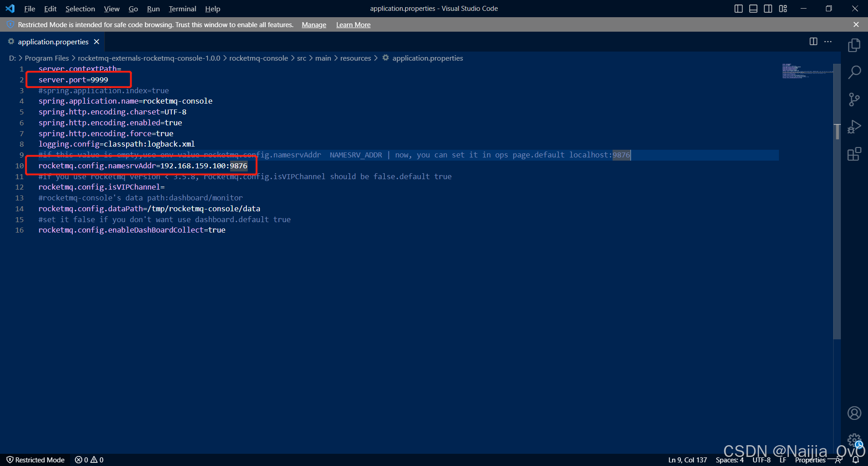Screen dimensions: 868x466
Task: Toggle the bottom panel layout button
Action: click(753, 9)
